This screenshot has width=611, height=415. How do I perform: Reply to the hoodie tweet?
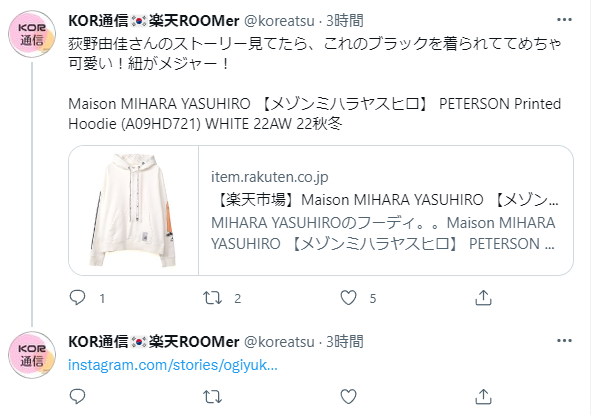pos(77,298)
